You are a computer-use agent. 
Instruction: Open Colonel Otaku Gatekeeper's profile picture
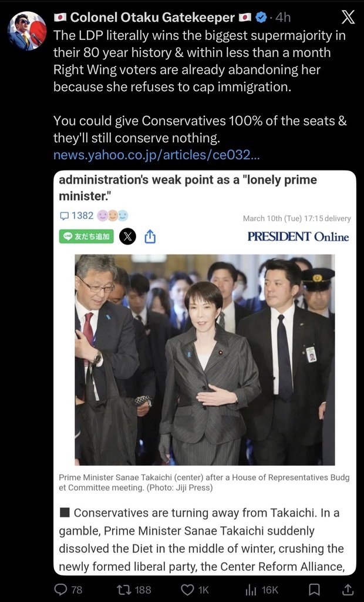coord(27,31)
